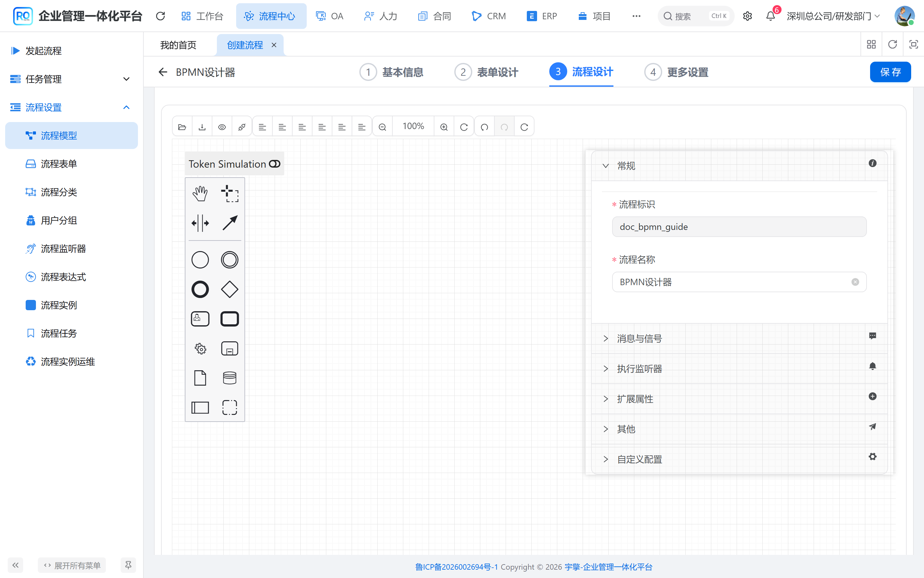Screen dimensions: 924x578
Task: Open the 鲁ICP备 footer link
Action: 456,566
